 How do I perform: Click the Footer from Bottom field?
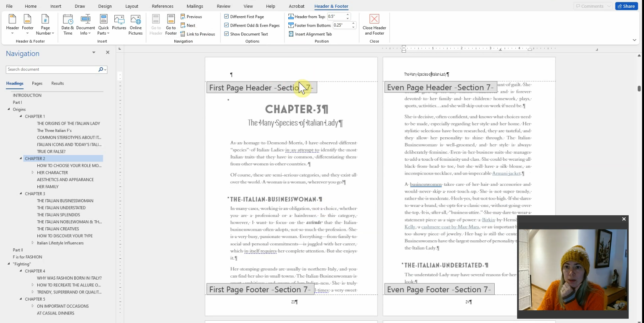pyautogui.click(x=342, y=25)
